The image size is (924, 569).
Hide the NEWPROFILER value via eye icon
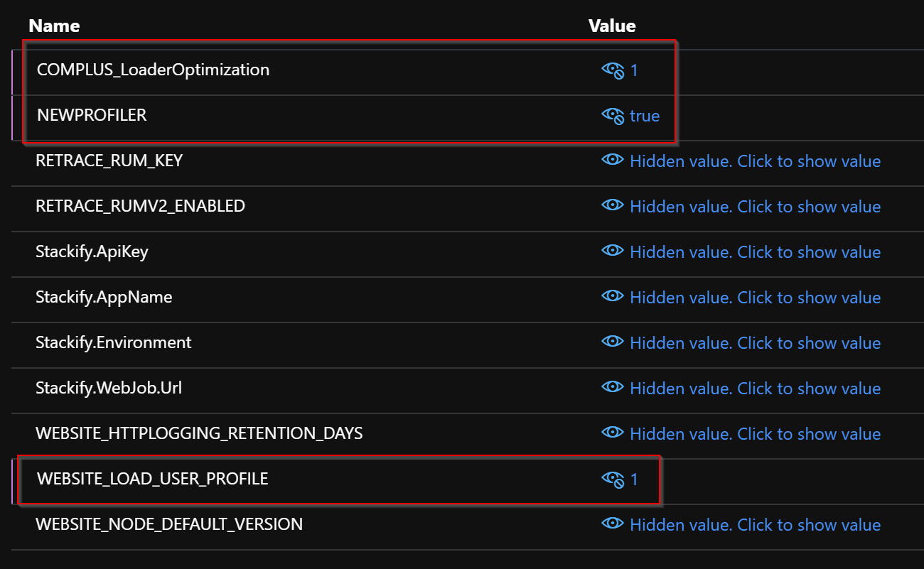pos(613,116)
